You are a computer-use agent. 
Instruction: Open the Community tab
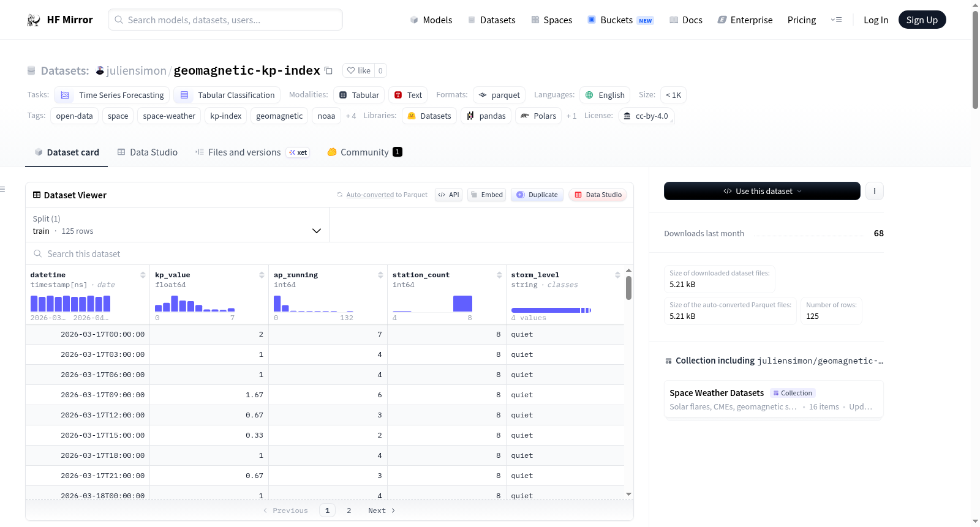click(x=365, y=152)
